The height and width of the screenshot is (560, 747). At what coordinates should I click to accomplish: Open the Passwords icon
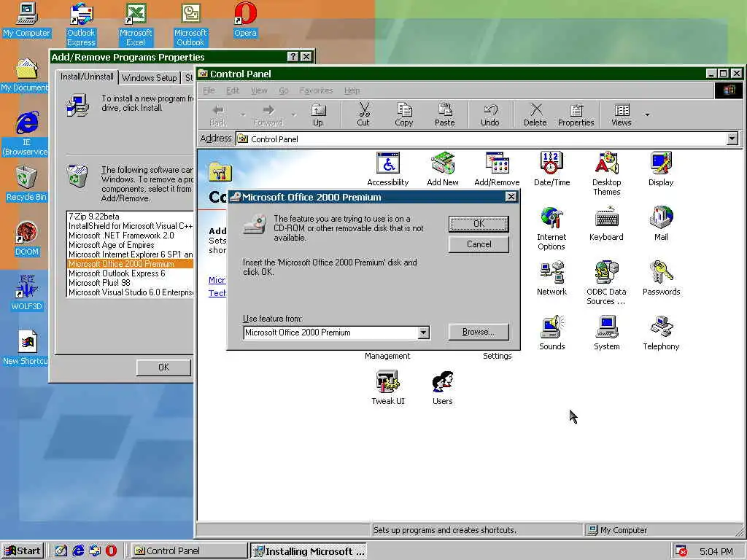661,279
